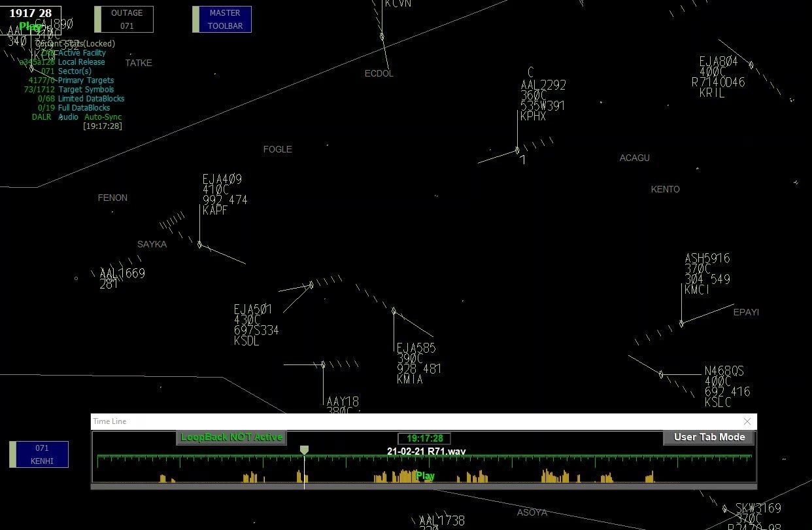Click the KSDL destination in EJA501 block
Image resolution: width=812 pixels, height=530 pixels.
[246, 341]
